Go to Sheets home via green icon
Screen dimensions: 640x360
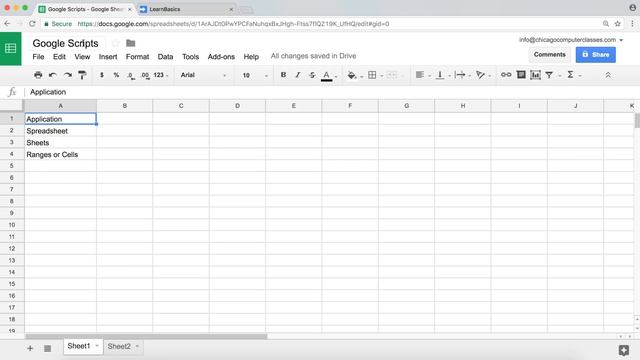pos(11,49)
